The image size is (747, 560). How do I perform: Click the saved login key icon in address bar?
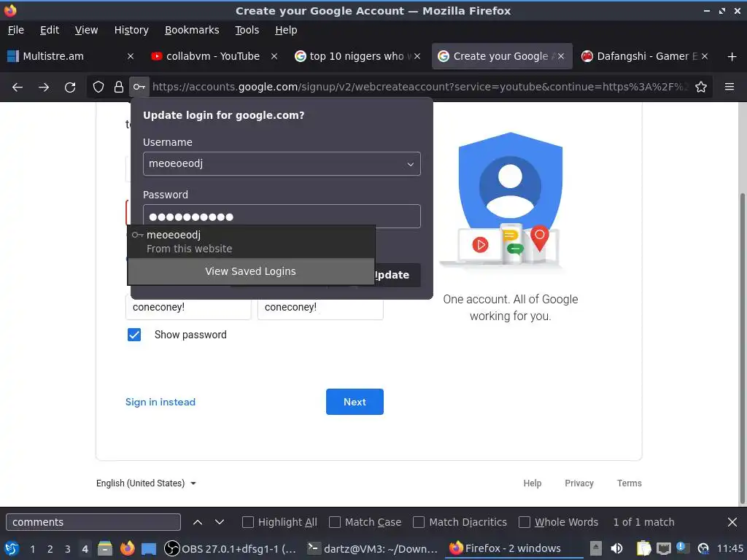coord(139,87)
